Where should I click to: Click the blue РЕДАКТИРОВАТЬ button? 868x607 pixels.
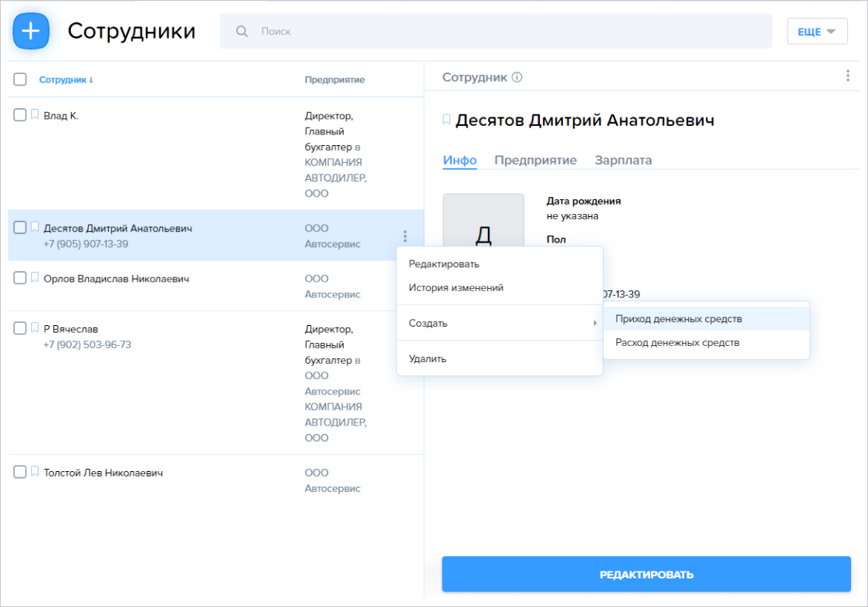tap(646, 575)
